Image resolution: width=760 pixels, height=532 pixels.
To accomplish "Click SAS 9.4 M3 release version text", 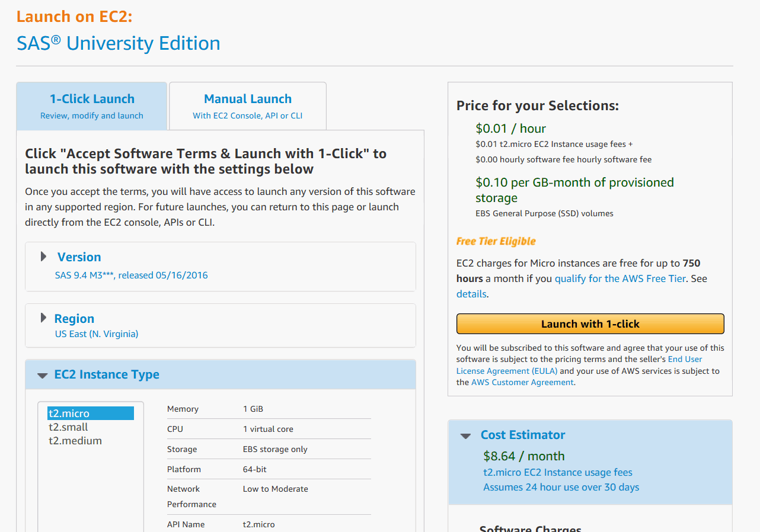I will point(132,275).
